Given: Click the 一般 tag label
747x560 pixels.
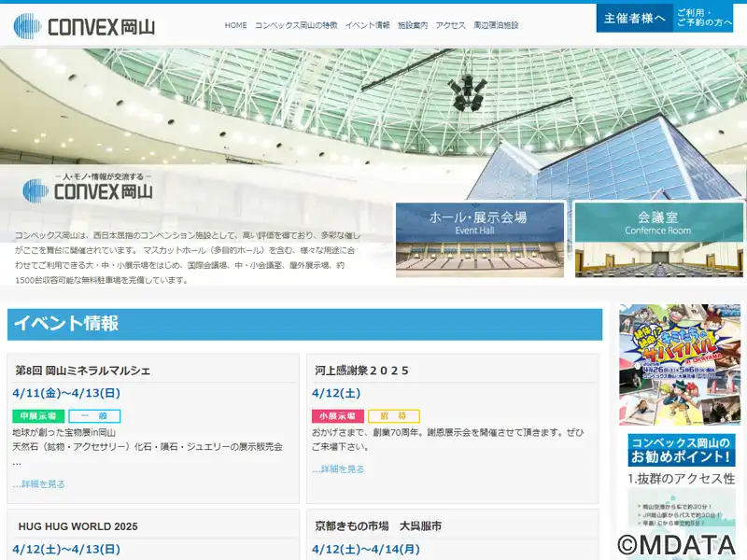Looking at the screenshot, I should [x=94, y=416].
